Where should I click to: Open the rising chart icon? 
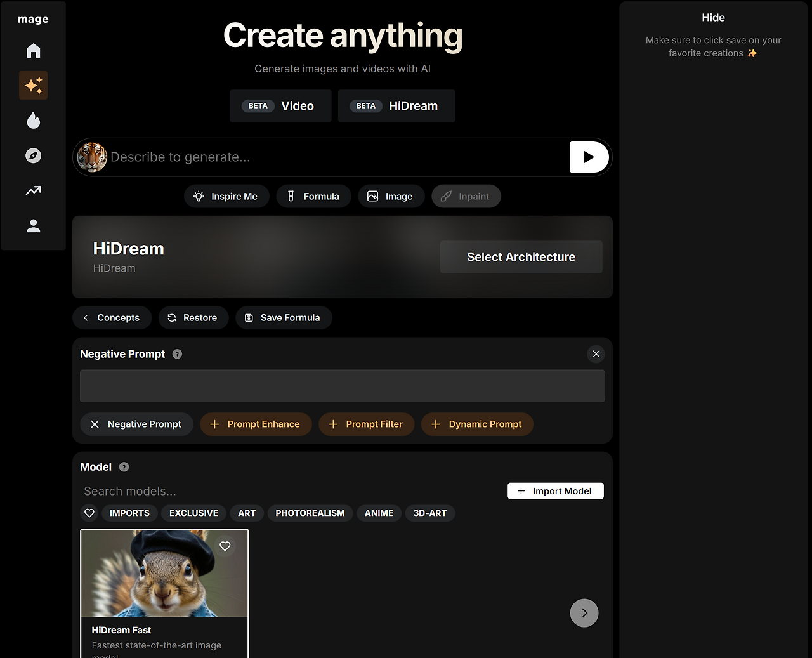coord(34,190)
